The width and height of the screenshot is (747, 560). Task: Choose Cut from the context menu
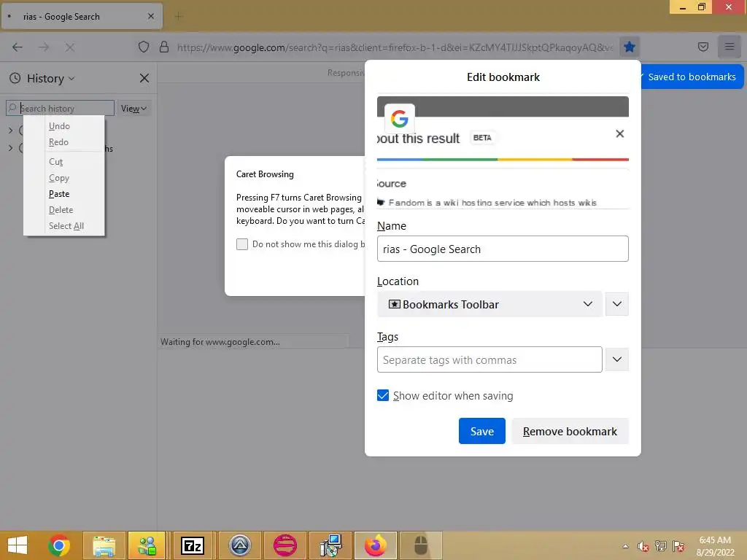pyautogui.click(x=55, y=162)
